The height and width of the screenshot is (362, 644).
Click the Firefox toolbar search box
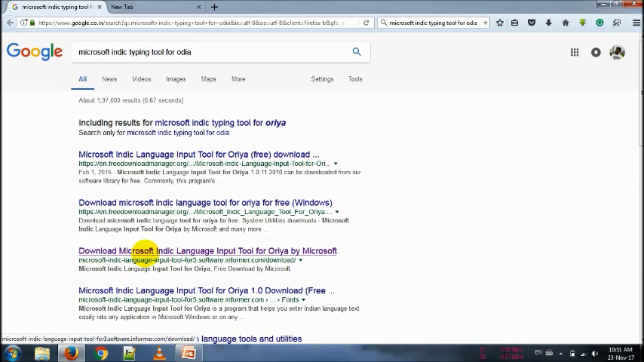pyautogui.click(x=433, y=23)
